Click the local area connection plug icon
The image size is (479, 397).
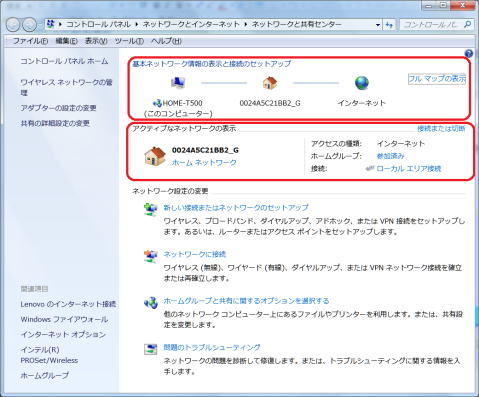point(370,169)
